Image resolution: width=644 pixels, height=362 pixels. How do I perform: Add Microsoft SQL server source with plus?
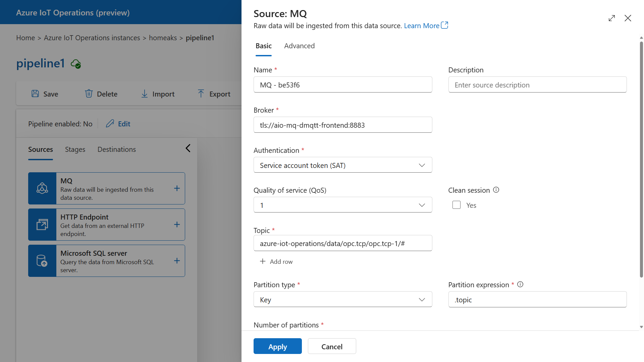177,261
